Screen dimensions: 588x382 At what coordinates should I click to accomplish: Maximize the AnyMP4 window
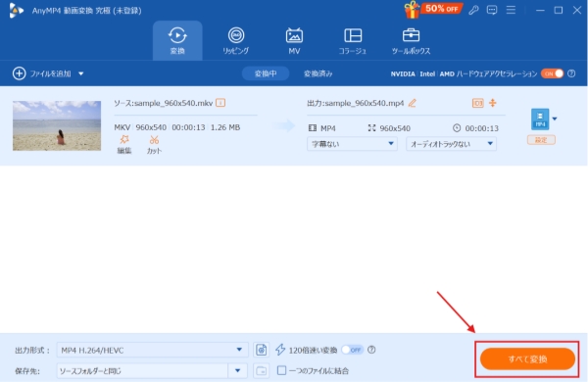point(559,10)
